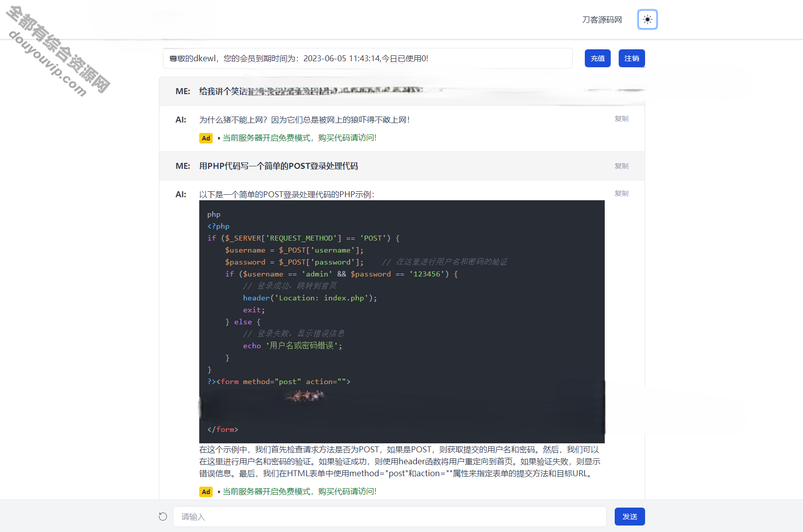This screenshot has width=803, height=532.
Task: Toggle the light/dark theme sun icon
Action: [x=647, y=19]
